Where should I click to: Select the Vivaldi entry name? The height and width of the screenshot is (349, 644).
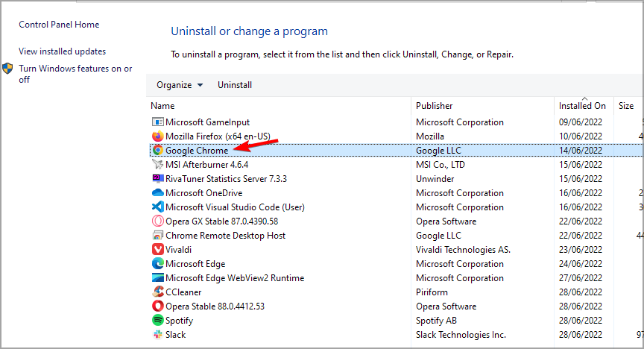click(178, 250)
